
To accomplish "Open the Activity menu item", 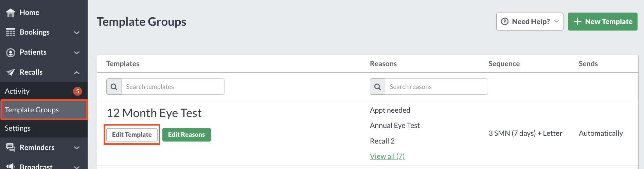I will [x=44, y=91].
